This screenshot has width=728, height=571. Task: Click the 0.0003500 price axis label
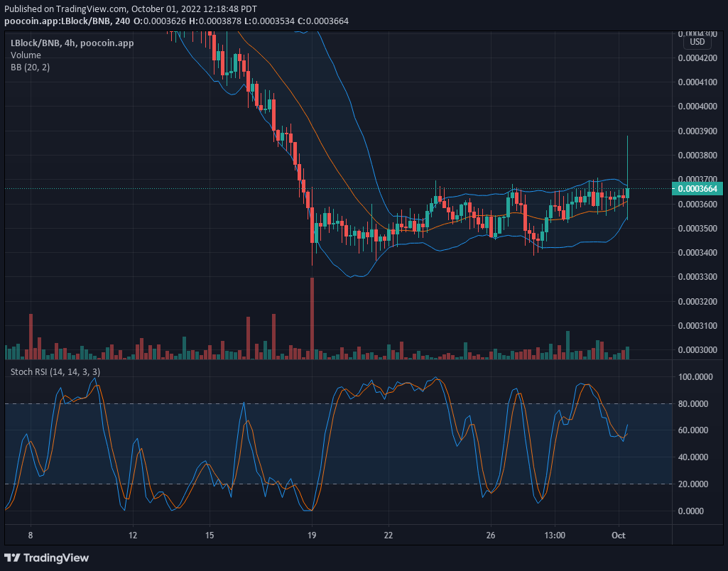[x=697, y=229]
